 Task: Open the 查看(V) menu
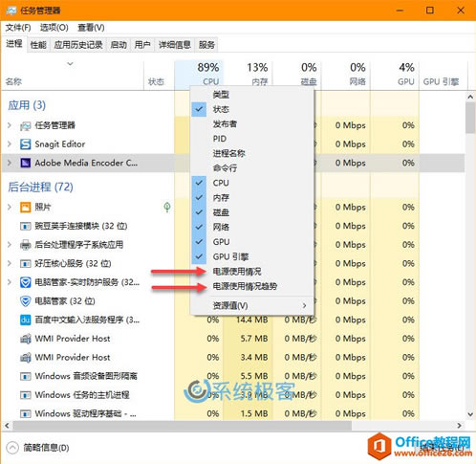coord(91,28)
